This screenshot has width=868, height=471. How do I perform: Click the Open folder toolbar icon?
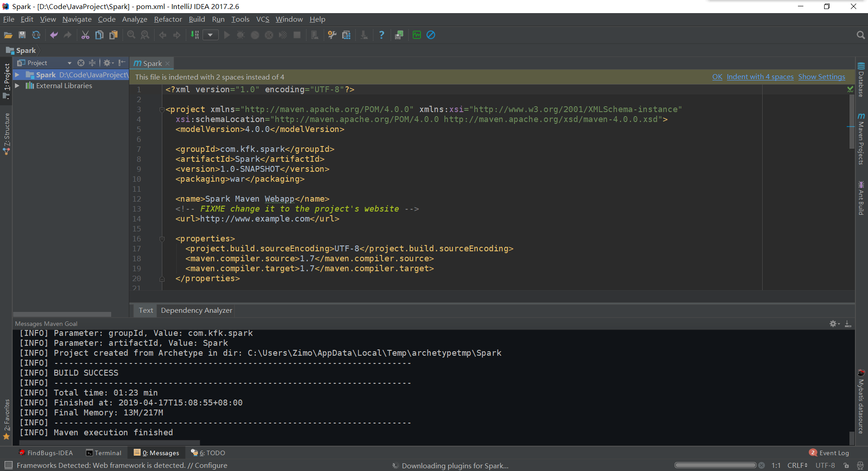point(8,35)
